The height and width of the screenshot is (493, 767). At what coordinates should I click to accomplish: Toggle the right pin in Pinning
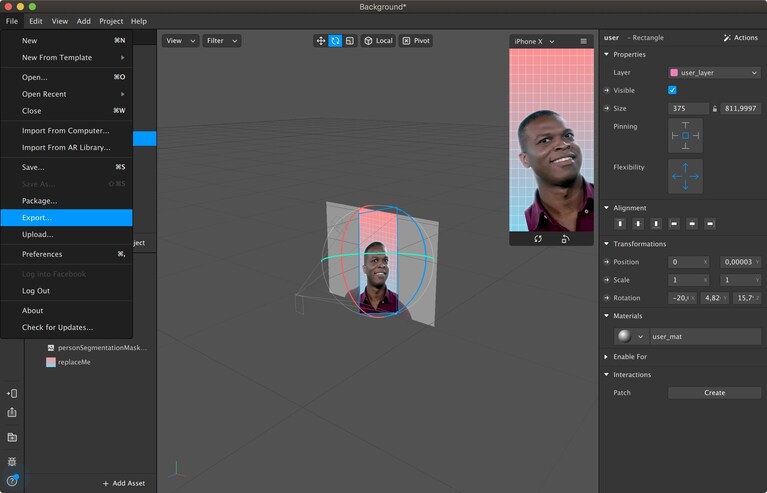pos(696,135)
